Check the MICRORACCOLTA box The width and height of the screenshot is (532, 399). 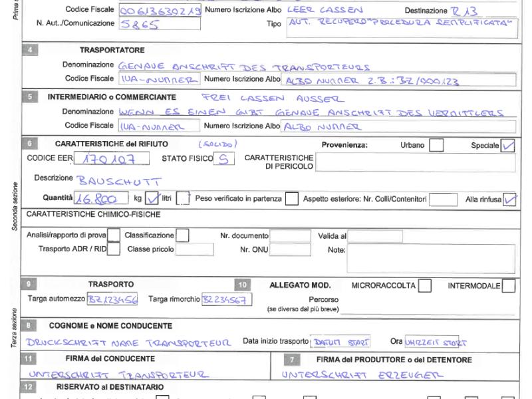point(424,286)
